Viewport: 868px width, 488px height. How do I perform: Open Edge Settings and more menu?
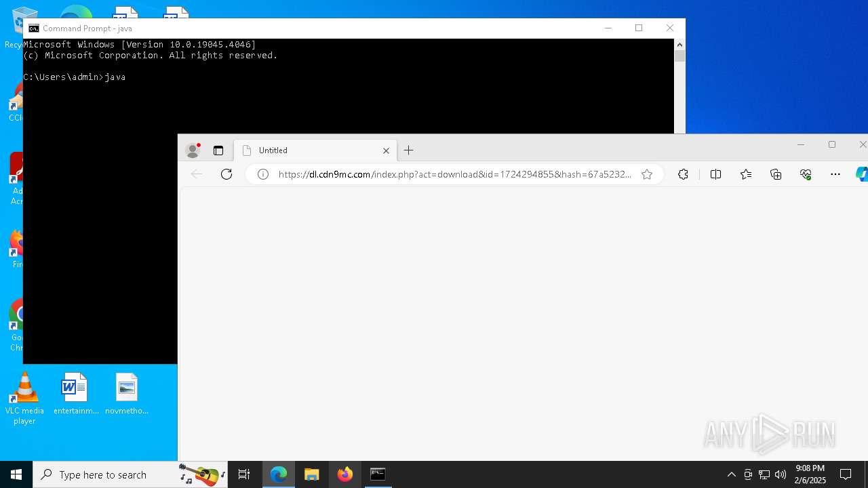coord(835,174)
